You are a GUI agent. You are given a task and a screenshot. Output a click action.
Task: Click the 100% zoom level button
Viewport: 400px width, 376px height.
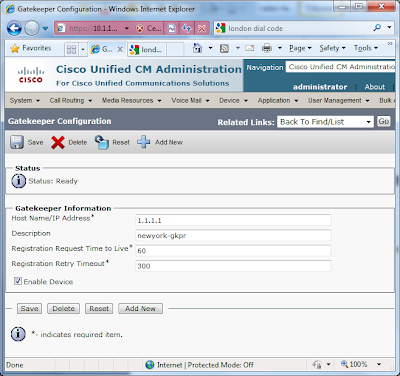tap(354, 364)
